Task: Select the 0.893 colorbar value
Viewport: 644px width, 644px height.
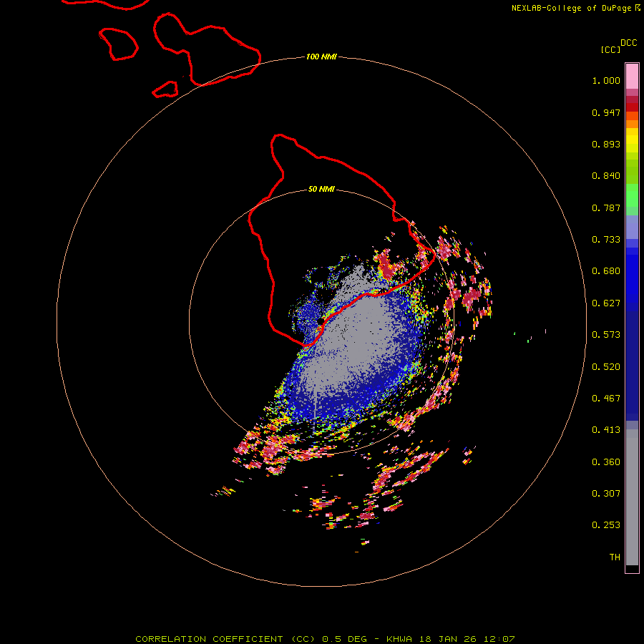Action: tap(606, 144)
